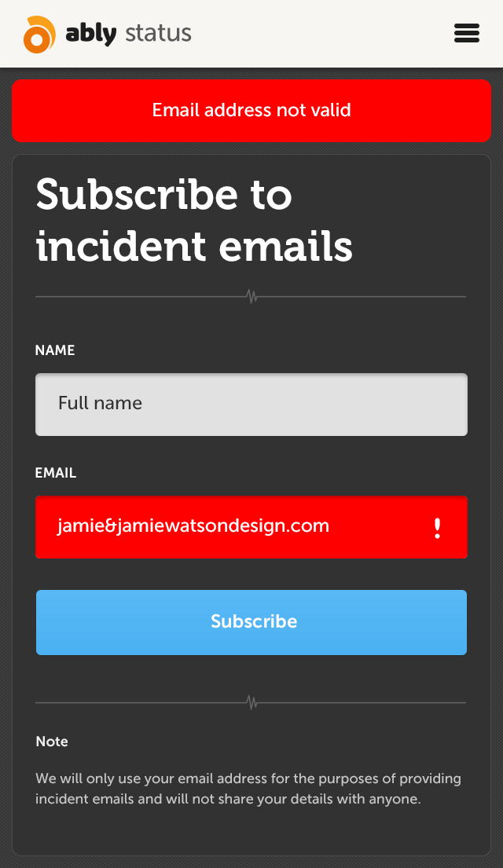Click the NAME field label
Viewport: 503px width, 868px height.
55,350
